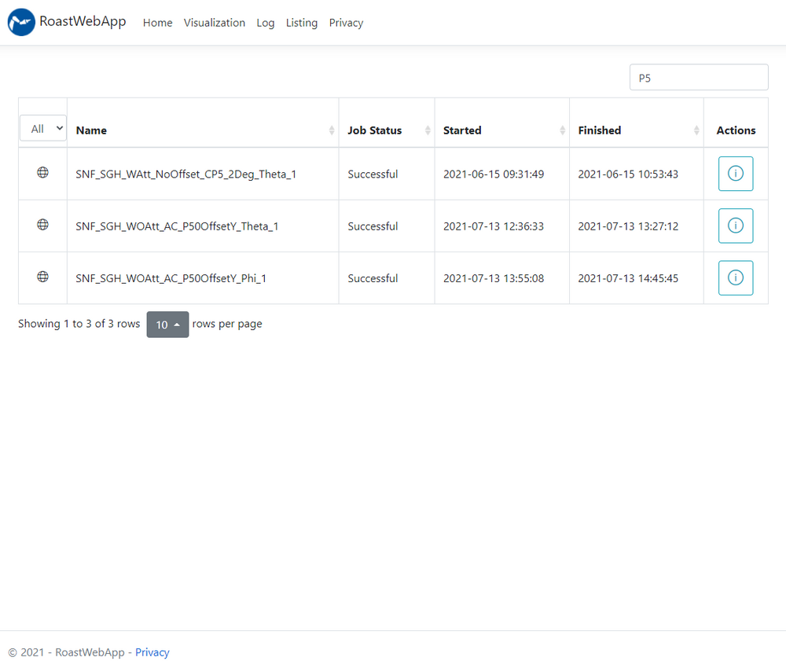Navigate to the Listing page
This screenshot has width=786, height=672.
click(x=302, y=23)
